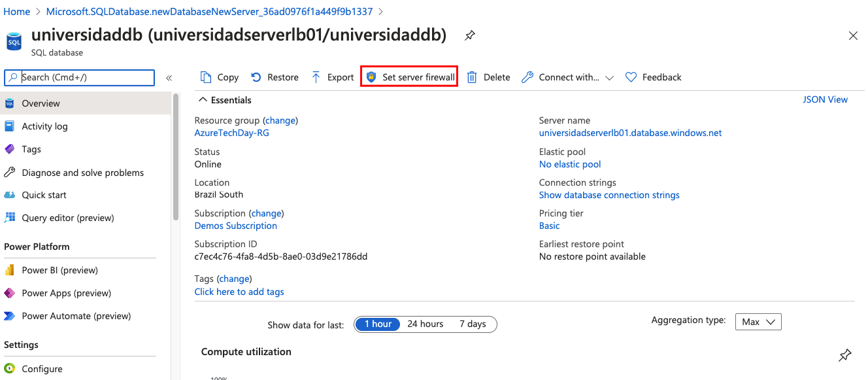The width and height of the screenshot is (868, 380).
Task: Open Set server firewall settings
Action: click(409, 77)
